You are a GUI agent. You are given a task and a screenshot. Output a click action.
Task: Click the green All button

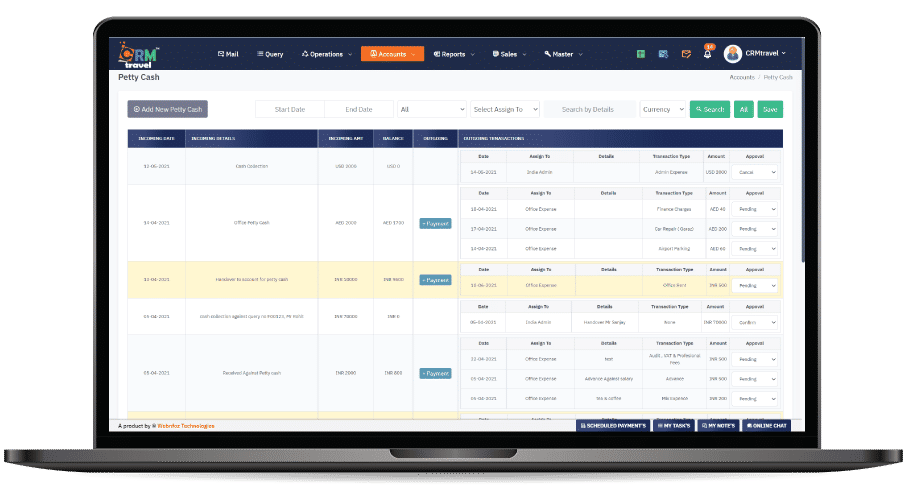743,109
